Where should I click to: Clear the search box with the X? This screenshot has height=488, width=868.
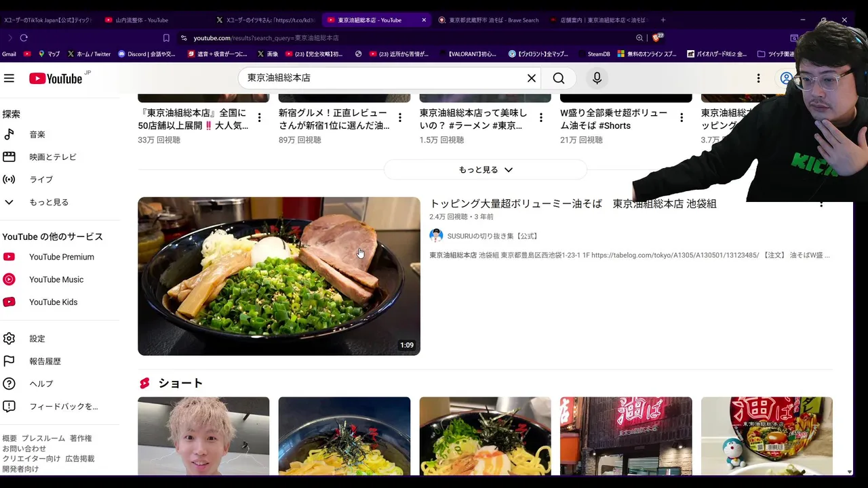point(532,78)
